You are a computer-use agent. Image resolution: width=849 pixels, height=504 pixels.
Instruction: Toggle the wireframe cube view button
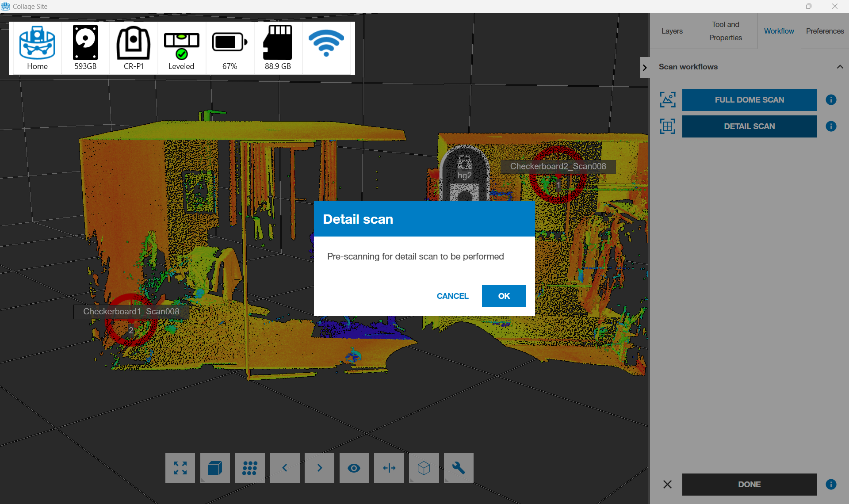[x=424, y=468]
